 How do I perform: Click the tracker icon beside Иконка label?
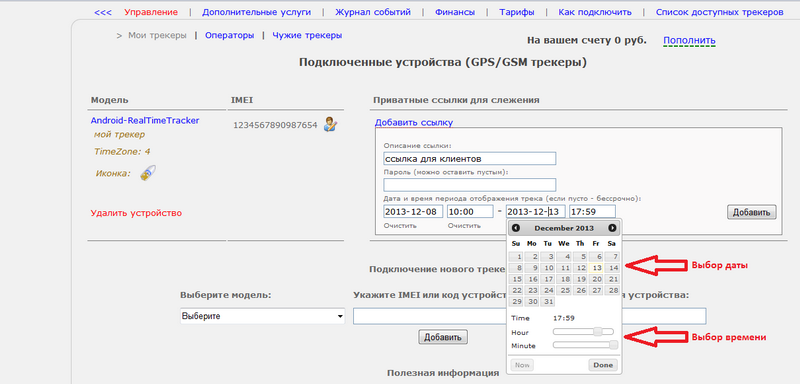(x=147, y=173)
